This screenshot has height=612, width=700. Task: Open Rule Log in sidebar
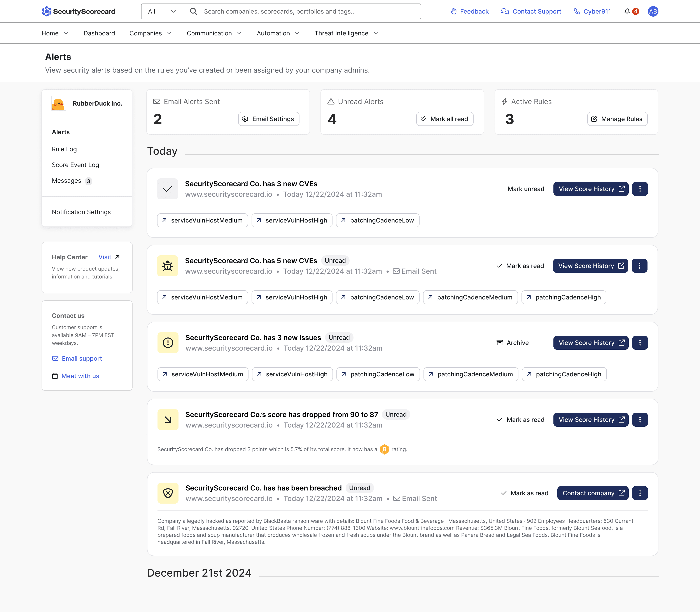pyautogui.click(x=64, y=149)
